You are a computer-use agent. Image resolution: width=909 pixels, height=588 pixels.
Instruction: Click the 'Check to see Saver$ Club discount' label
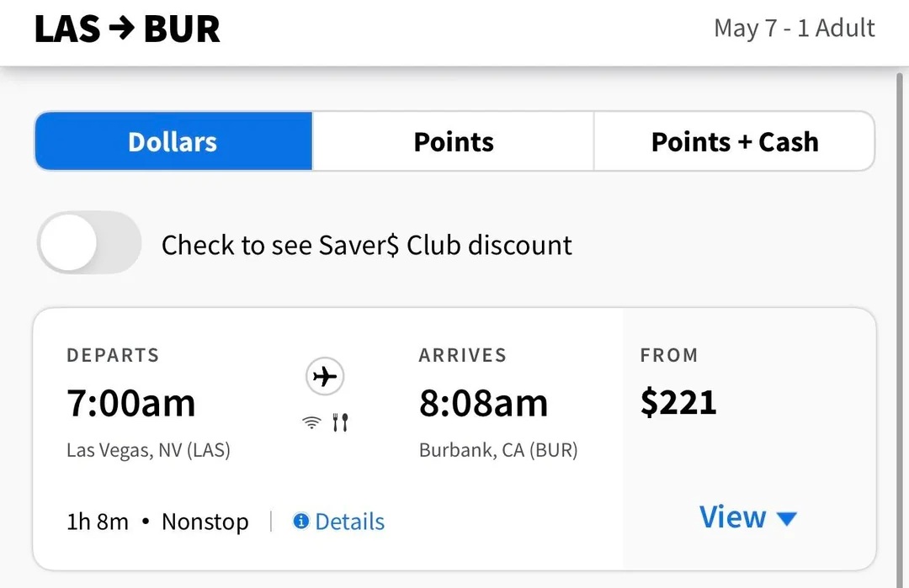366,245
